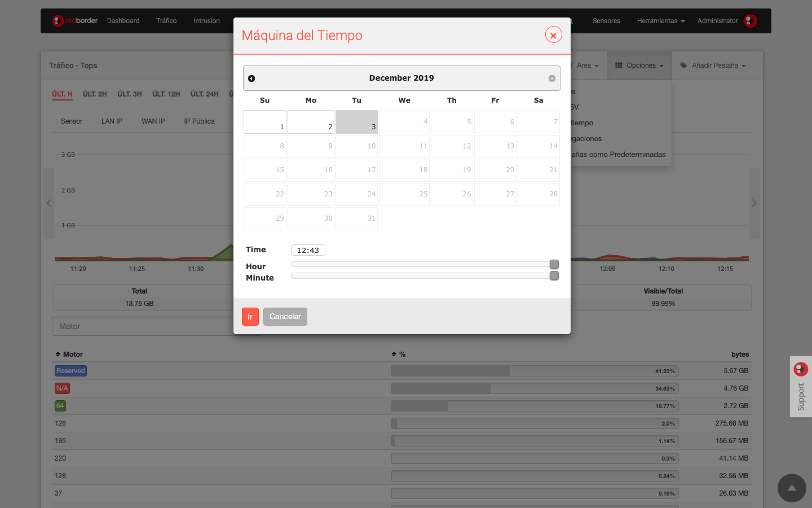Select the ÚLT. 3H time range tab
This screenshot has width=812, height=508.
coord(130,94)
